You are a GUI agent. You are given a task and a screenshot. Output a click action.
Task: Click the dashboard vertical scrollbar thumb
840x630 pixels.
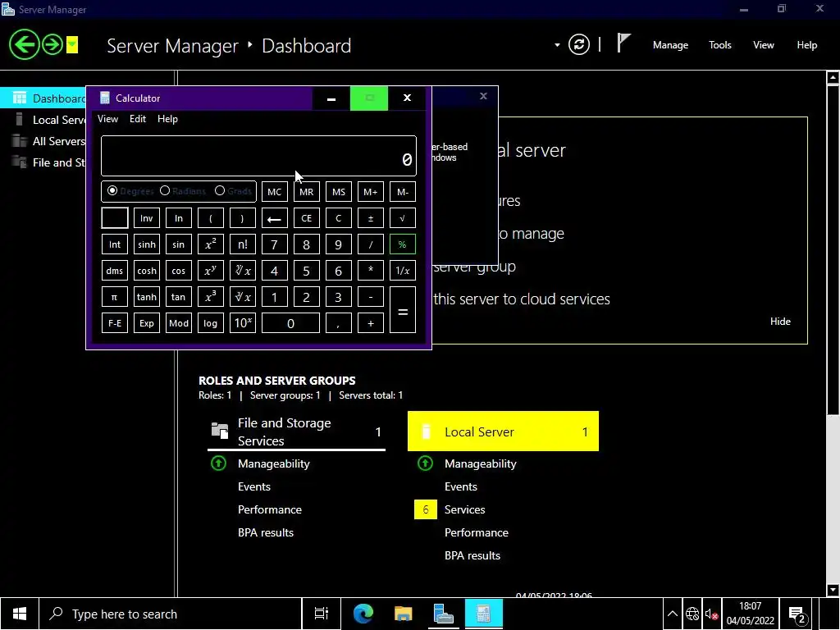point(833,250)
